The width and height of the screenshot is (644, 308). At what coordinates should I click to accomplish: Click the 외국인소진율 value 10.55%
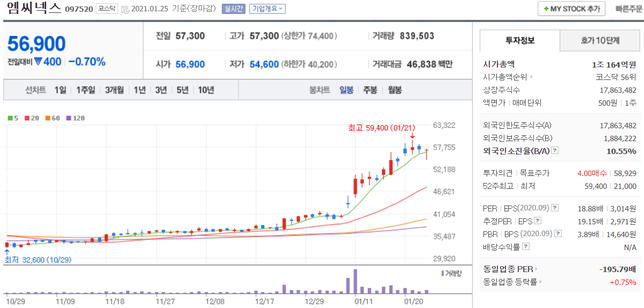click(x=621, y=151)
